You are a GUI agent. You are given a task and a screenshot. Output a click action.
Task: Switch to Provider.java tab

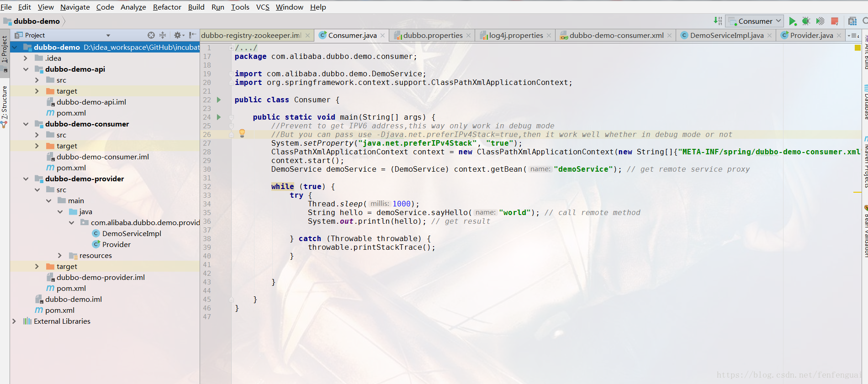pyautogui.click(x=811, y=36)
